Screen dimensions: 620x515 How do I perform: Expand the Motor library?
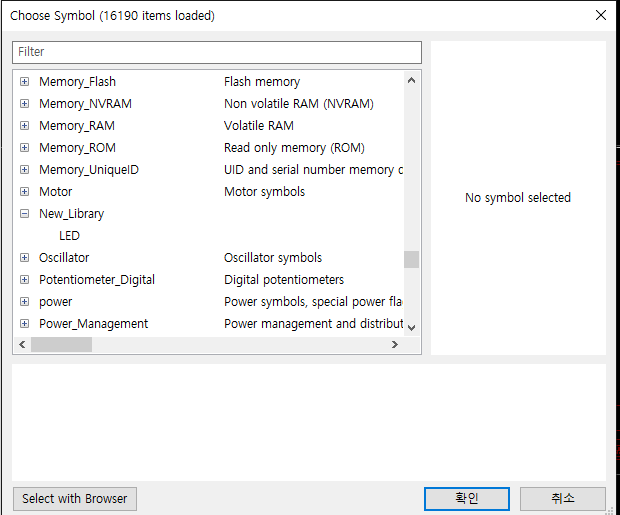pos(25,192)
